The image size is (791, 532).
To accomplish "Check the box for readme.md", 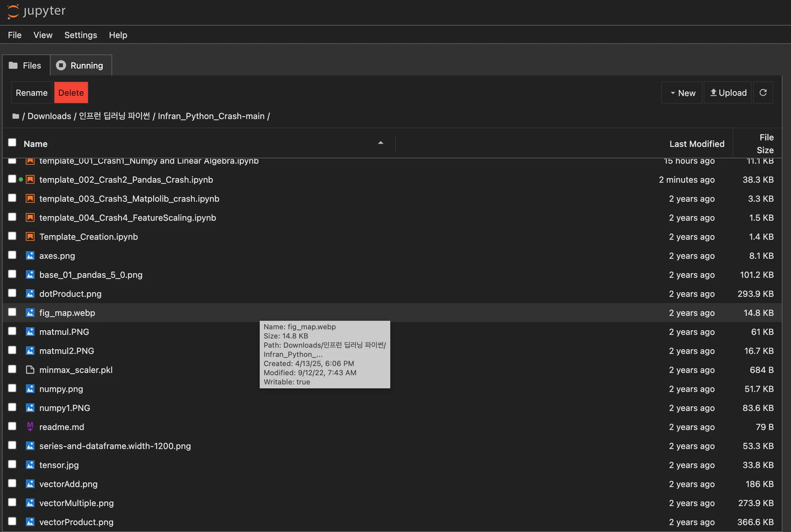I will (x=12, y=426).
